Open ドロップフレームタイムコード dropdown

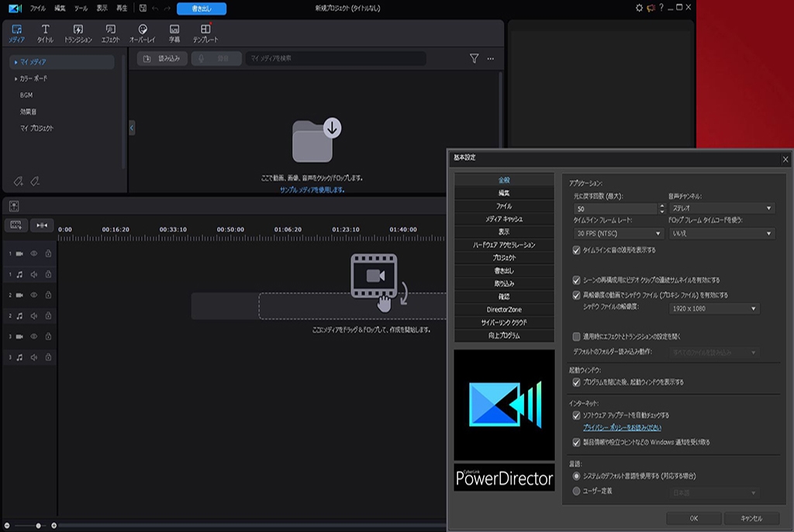click(722, 233)
